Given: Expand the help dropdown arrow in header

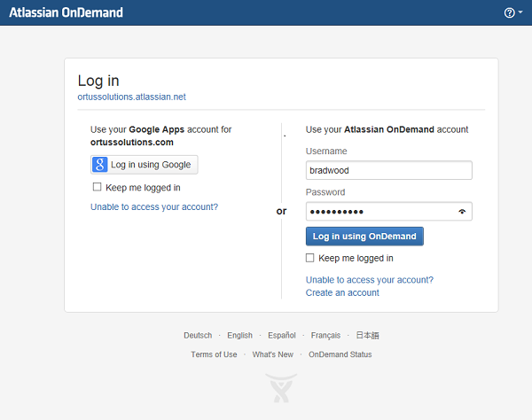Looking at the screenshot, I should point(520,13).
